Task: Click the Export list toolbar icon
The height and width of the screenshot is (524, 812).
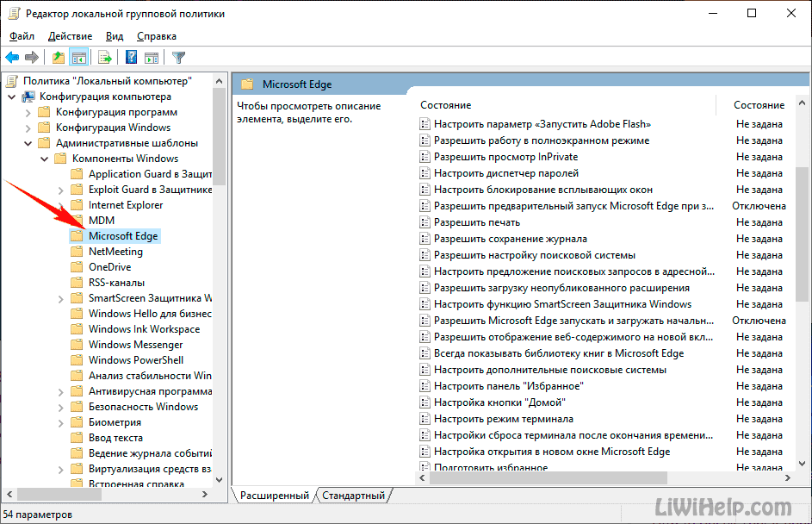Action: pyautogui.click(x=104, y=58)
